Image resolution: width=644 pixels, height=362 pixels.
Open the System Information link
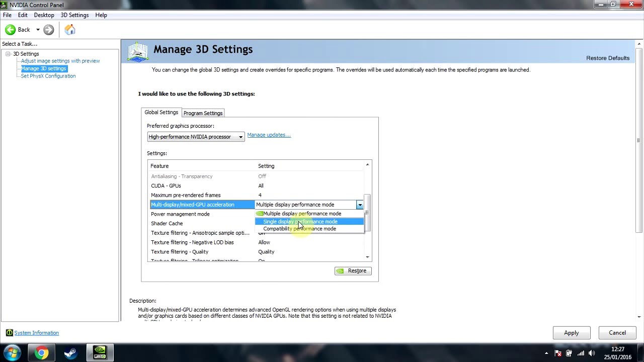[36, 333]
